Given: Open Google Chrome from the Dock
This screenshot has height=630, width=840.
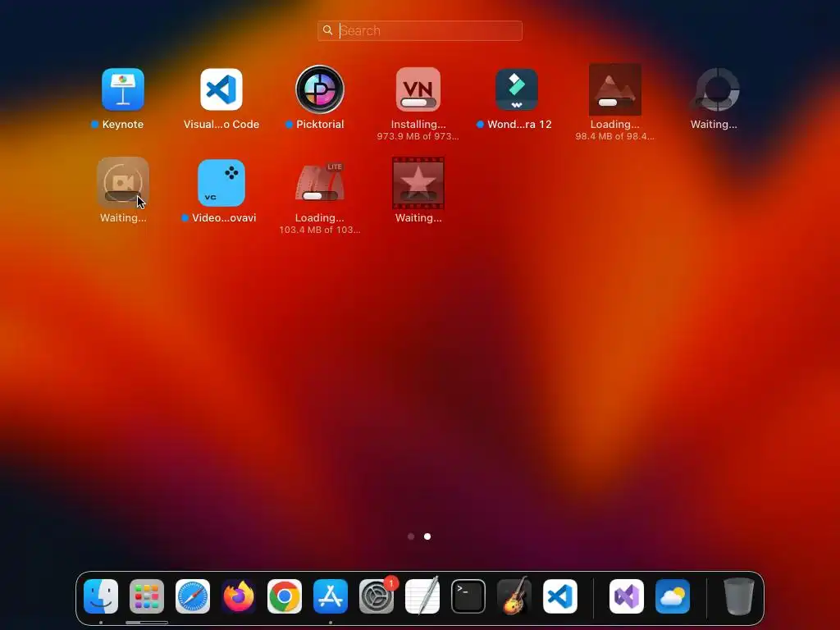Looking at the screenshot, I should coord(285,596).
